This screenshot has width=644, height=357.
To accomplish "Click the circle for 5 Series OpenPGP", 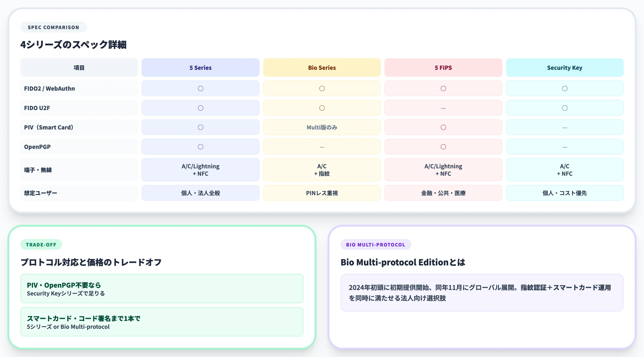I will [x=201, y=147].
